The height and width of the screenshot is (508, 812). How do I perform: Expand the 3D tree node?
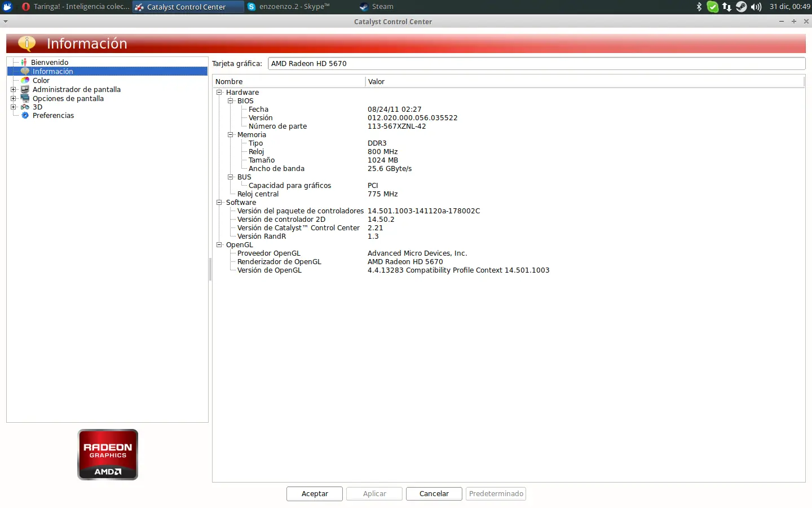coord(14,107)
